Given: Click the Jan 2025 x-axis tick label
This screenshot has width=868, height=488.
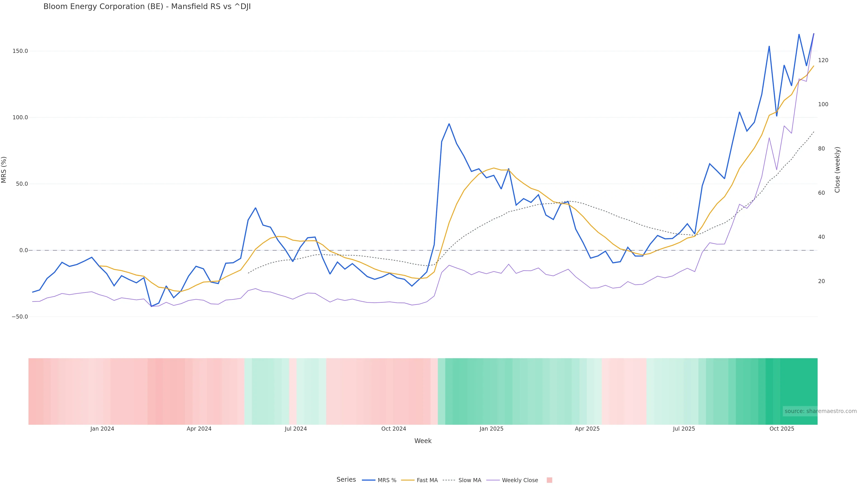Looking at the screenshot, I should [x=491, y=429].
